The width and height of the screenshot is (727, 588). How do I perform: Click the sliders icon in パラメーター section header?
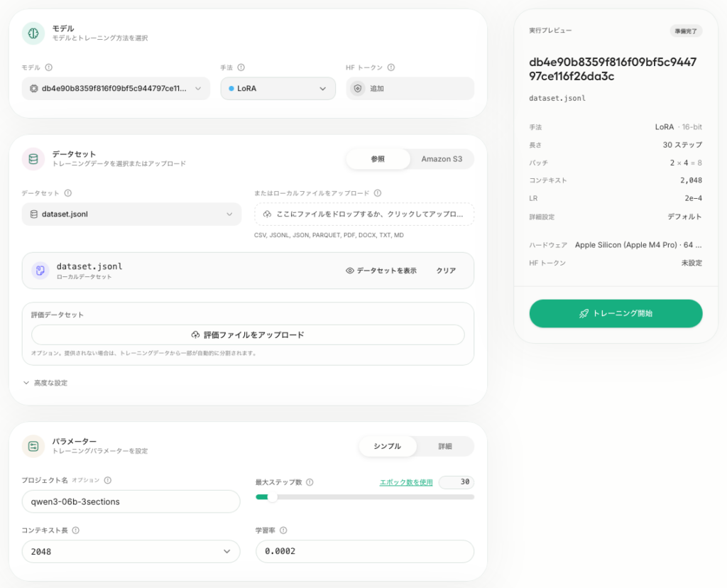33,446
